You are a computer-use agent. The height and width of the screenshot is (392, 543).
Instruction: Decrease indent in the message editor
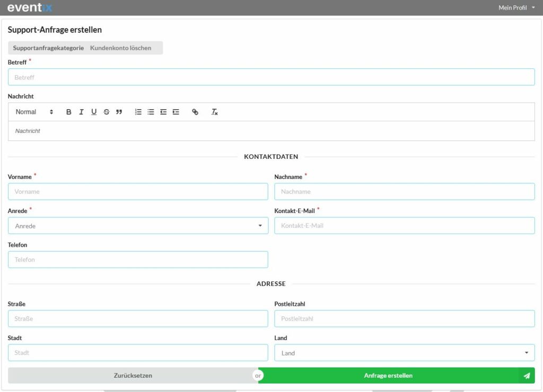[x=163, y=112]
